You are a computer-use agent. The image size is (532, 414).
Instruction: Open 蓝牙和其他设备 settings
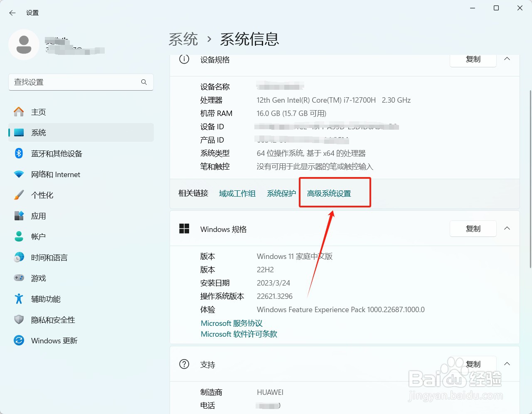pos(81,153)
